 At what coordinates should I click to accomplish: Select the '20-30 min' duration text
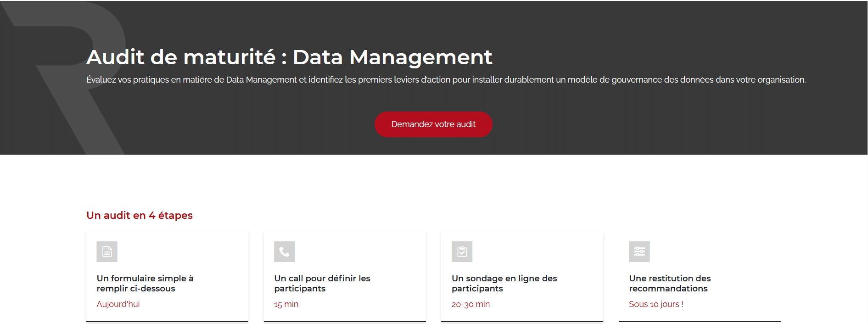point(470,304)
